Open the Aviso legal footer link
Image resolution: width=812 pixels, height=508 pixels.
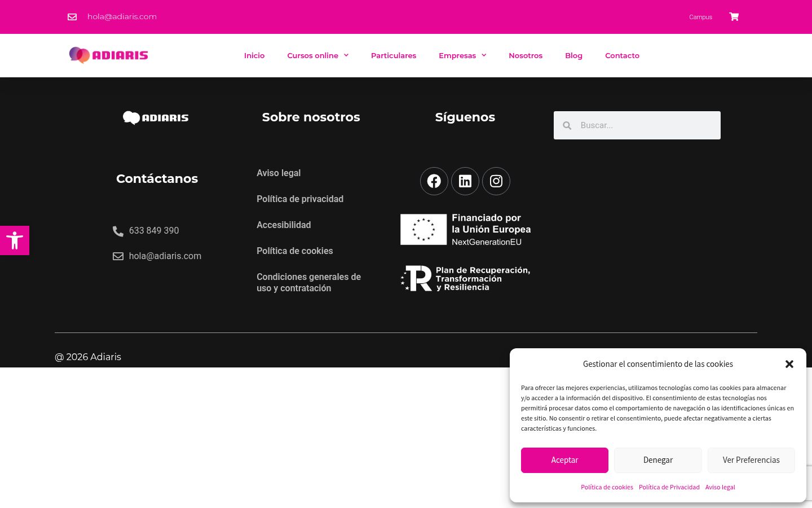click(279, 173)
